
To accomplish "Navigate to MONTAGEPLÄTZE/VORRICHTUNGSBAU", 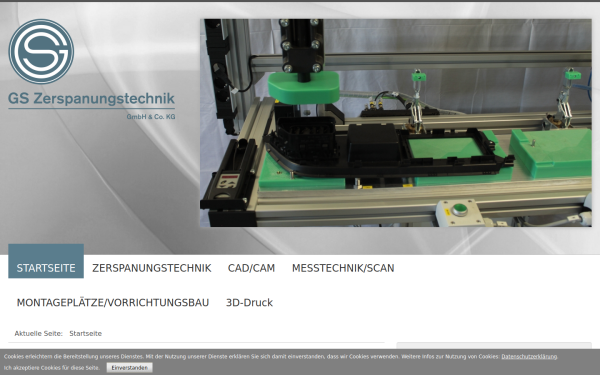I will 113,302.
